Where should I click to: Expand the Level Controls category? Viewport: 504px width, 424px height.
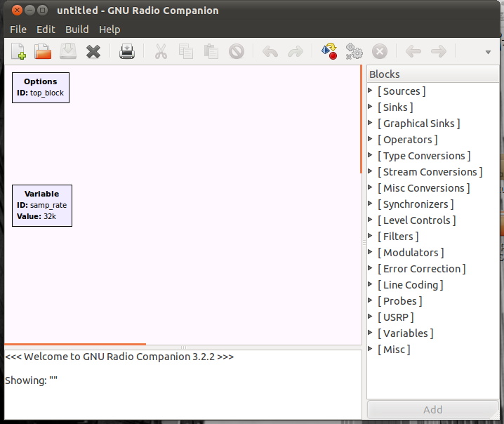click(x=370, y=220)
